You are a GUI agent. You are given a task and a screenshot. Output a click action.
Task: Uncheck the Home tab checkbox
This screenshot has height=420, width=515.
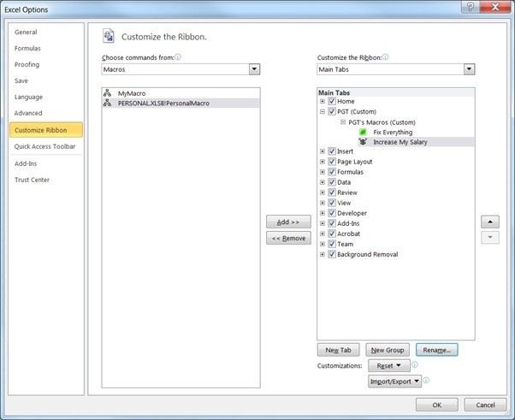332,101
